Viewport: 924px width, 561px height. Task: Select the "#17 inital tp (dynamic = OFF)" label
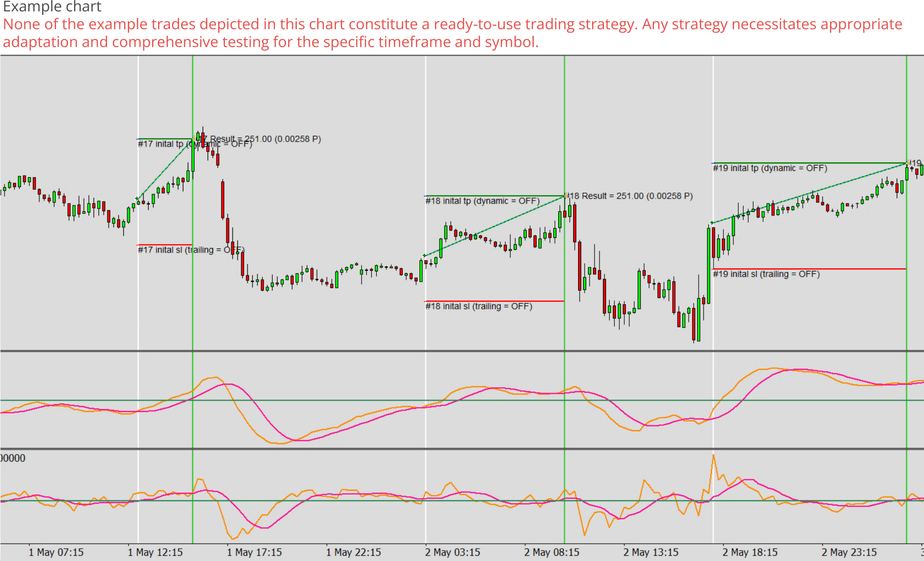195,144
